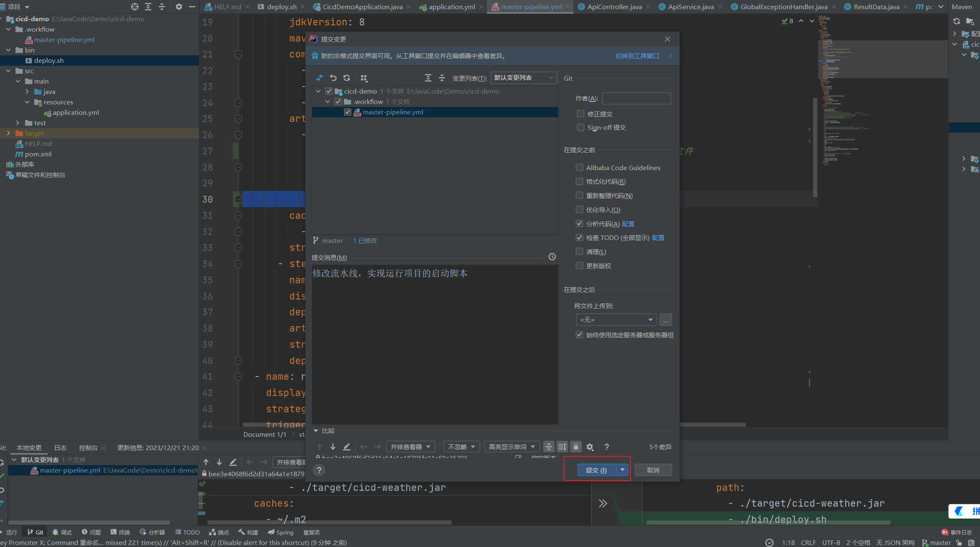
Task: Toggle 格式化代码 checkbox
Action: (579, 181)
